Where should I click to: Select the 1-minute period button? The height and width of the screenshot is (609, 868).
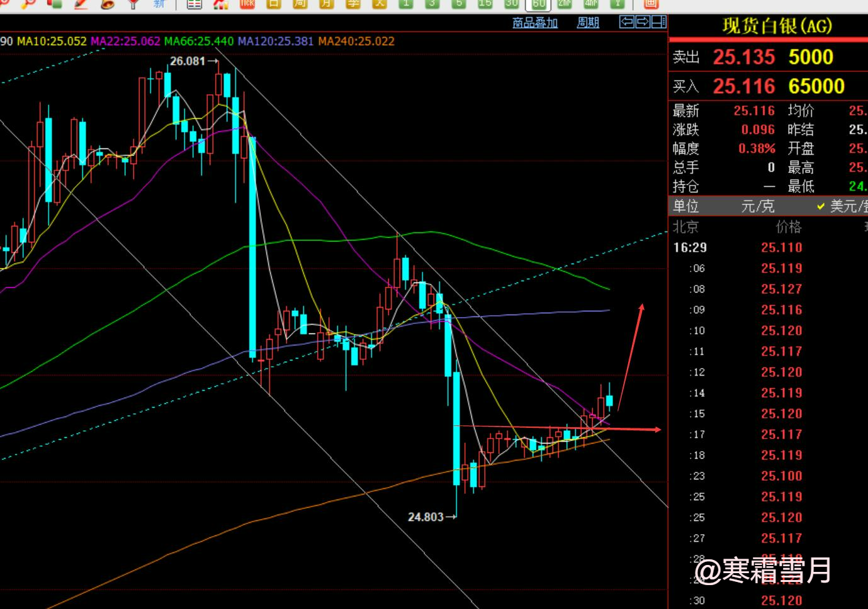pos(405,3)
